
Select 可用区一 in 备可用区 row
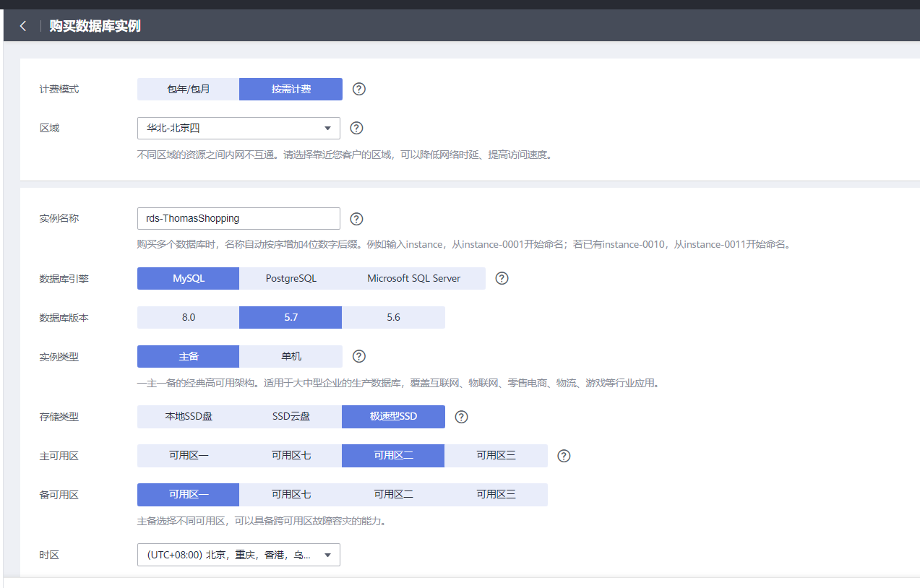coord(188,495)
